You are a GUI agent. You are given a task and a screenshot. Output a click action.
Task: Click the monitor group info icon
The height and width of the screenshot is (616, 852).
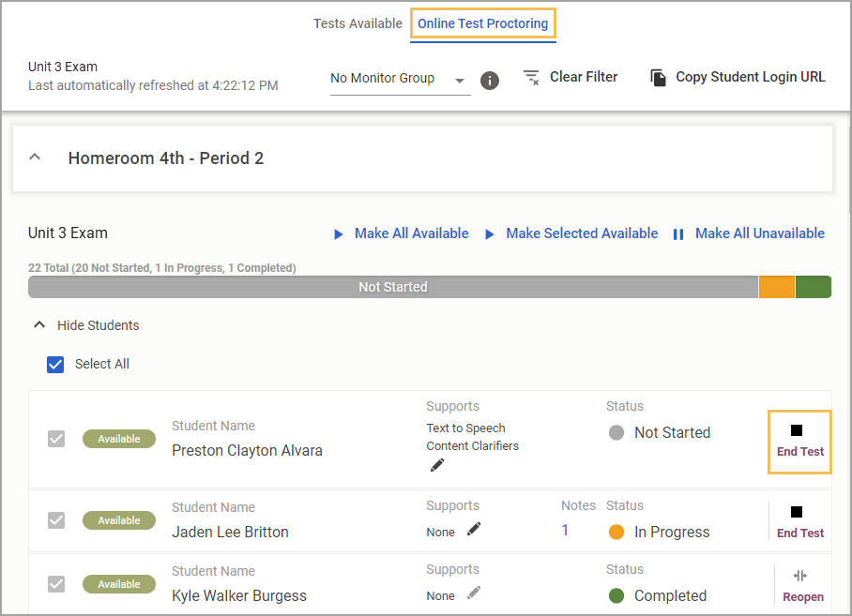(x=490, y=81)
